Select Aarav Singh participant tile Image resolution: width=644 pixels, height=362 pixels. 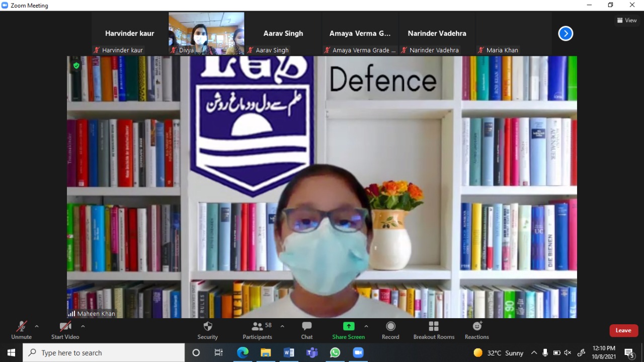283,33
